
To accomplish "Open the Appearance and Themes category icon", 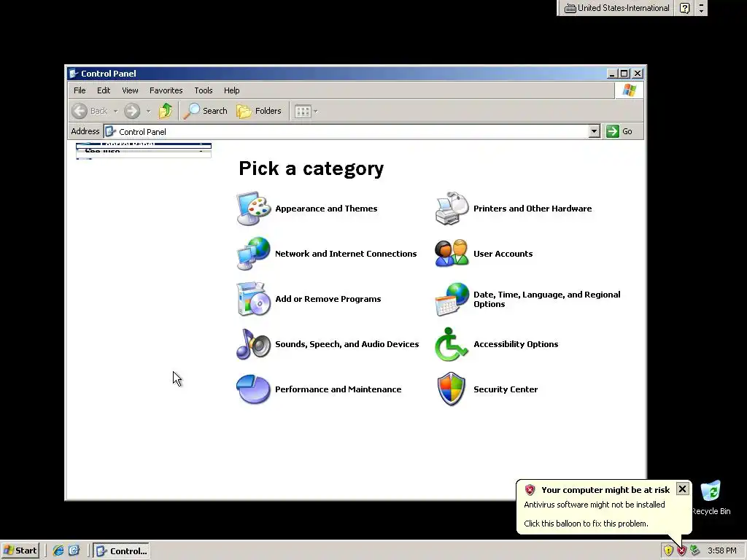I will 253,209.
